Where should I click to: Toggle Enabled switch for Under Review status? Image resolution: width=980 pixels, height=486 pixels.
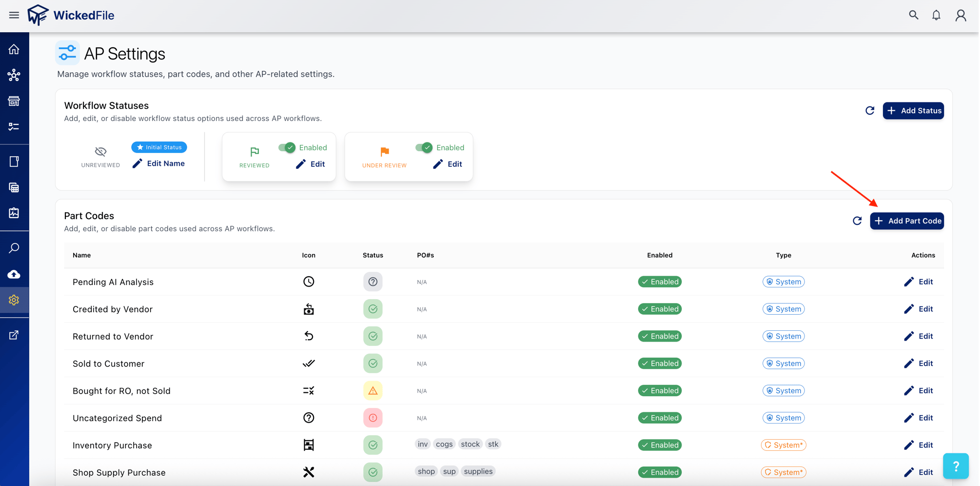(x=424, y=147)
